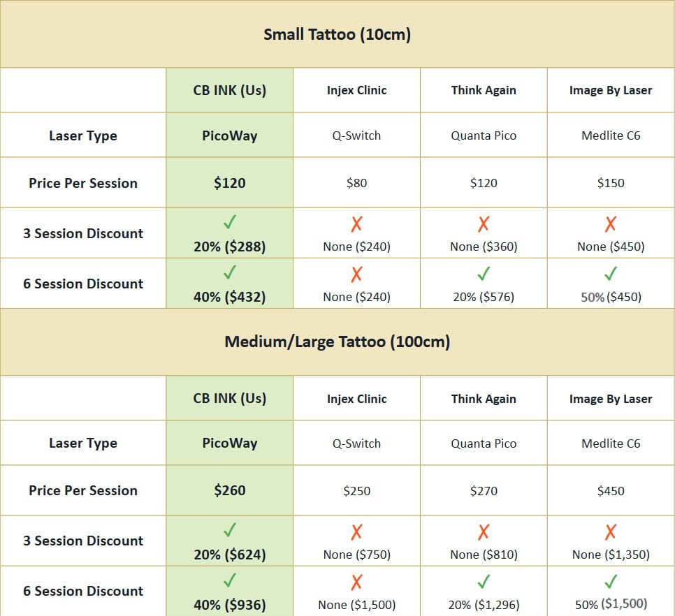
Task: Click red X above None ($750)
Action: [356, 532]
